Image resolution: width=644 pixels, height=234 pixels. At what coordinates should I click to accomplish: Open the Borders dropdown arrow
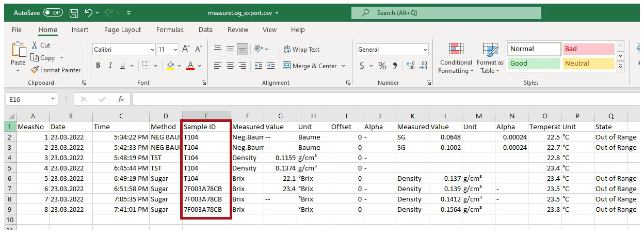(x=155, y=66)
